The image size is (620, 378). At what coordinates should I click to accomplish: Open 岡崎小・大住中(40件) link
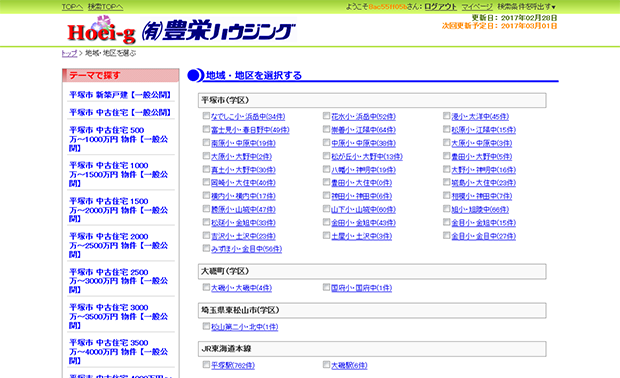pyautogui.click(x=243, y=183)
